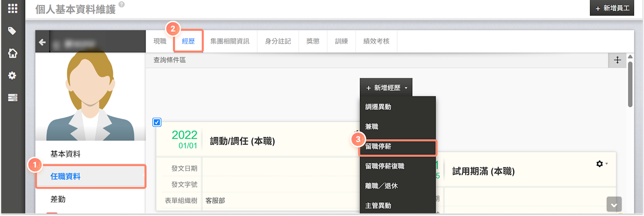The width and height of the screenshot is (644, 216).
Task: Go to home via house icon
Action: click(x=12, y=53)
